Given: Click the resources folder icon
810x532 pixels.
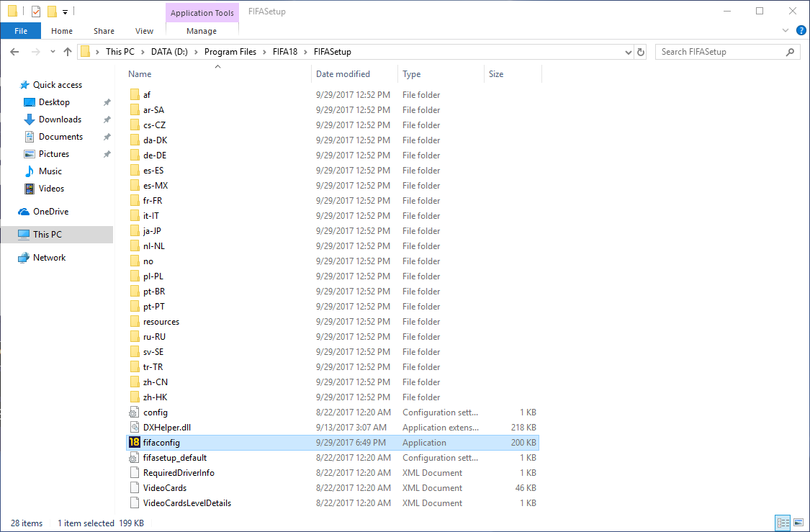Looking at the screenshot, I should pos(135,321).
